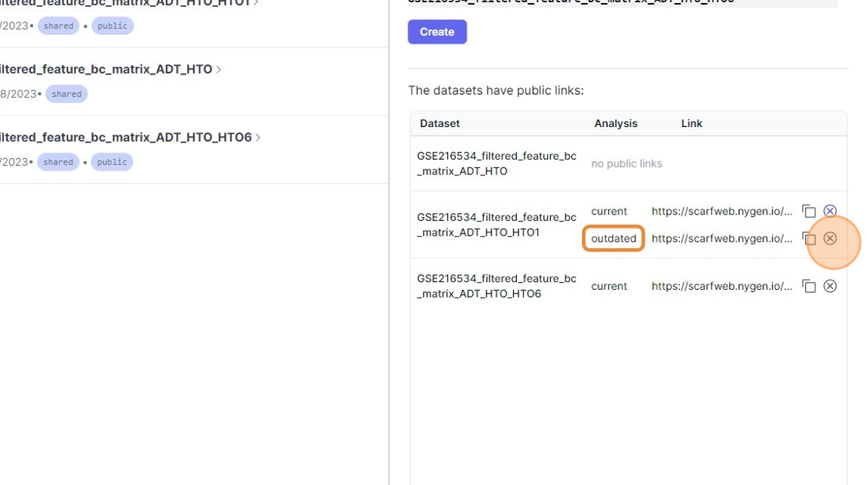
Task: Copy the public link for ADT_HTO_HTO6
Action: [x=809, y=287]
